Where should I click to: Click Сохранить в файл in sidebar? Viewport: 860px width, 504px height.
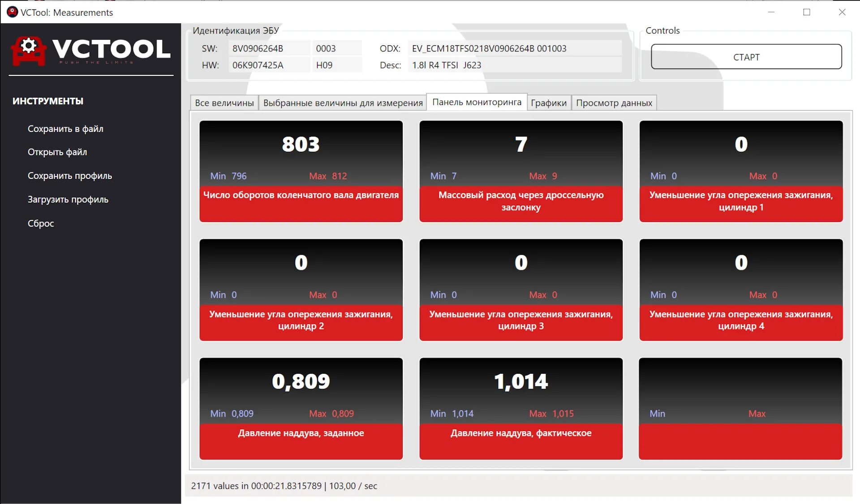pyautogui.click(x=65, y=129)
